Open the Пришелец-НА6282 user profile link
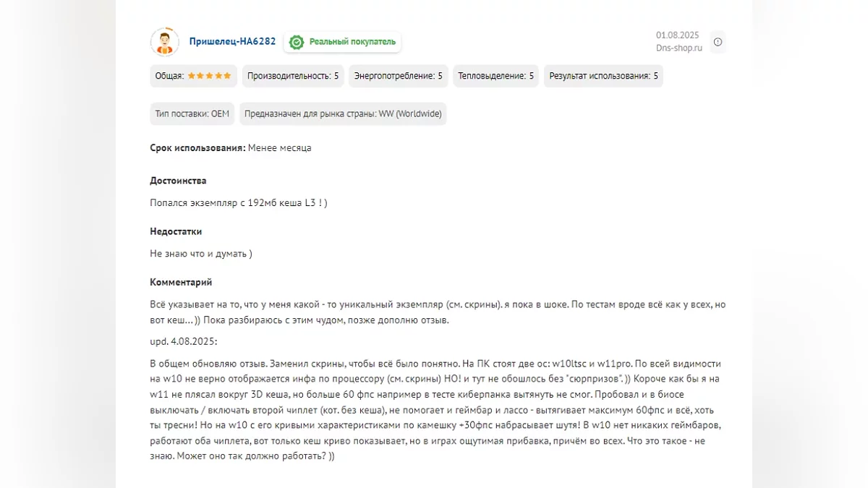 pyautogui.click(x=232, y=42)
